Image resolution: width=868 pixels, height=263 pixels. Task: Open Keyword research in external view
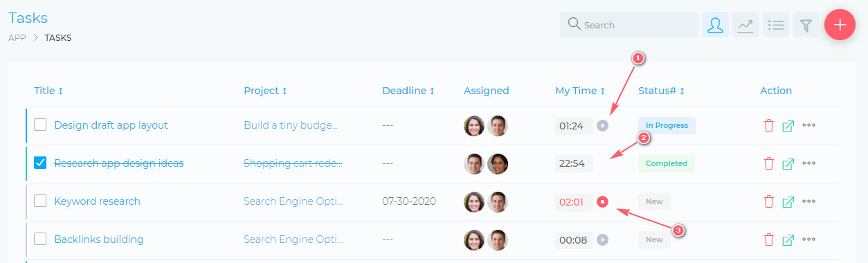788,202
